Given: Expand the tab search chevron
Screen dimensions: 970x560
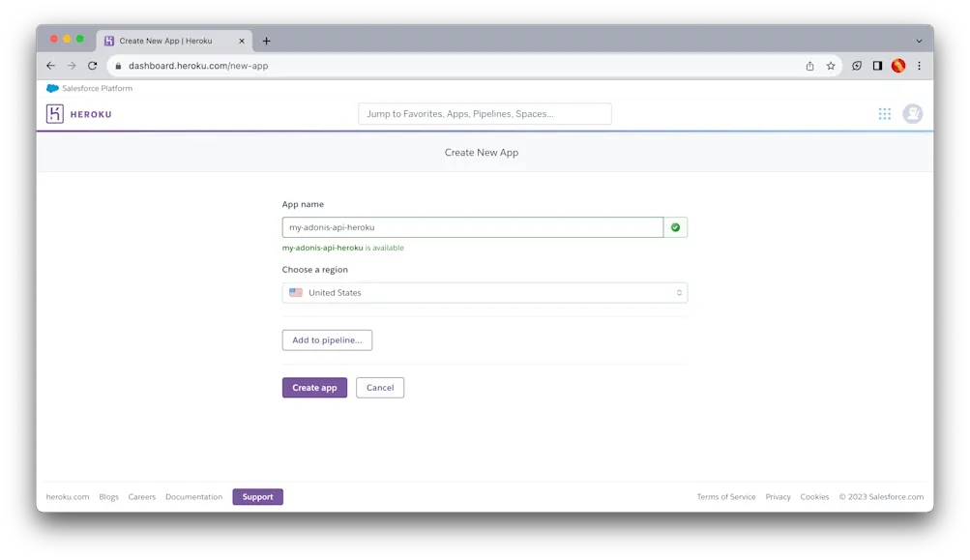Looking at the screenshot, I should click(917, 40).
